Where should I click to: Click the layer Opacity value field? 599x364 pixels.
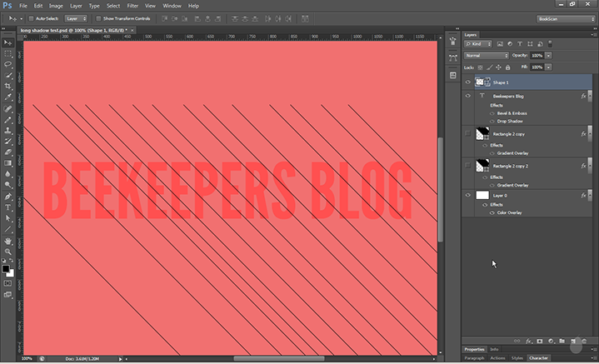pos(537,55)
